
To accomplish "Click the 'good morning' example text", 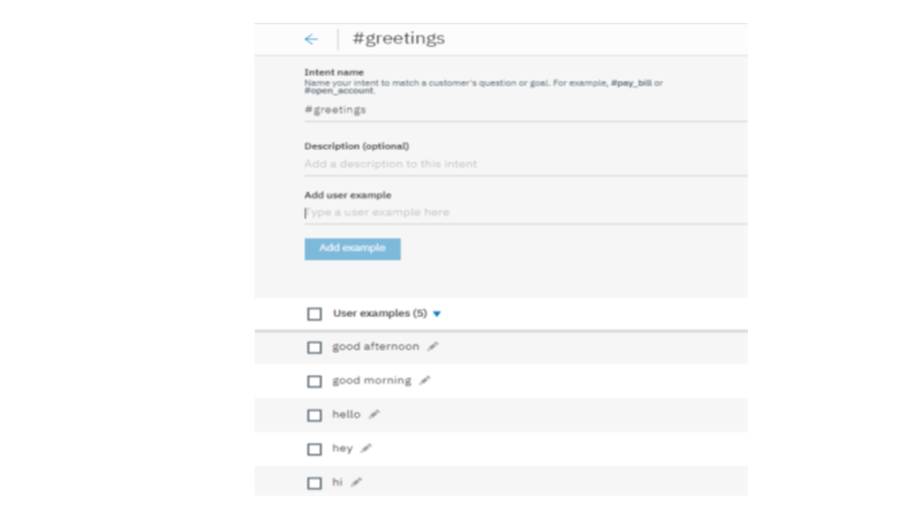I will tap(371, 381).
